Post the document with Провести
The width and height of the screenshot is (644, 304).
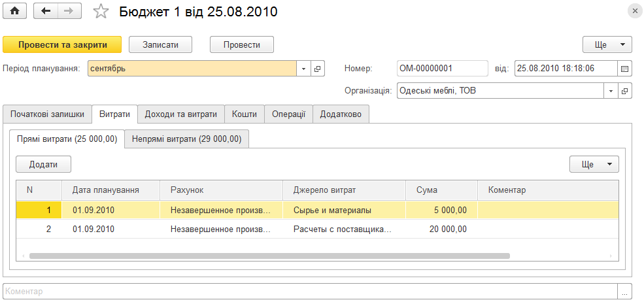coord(242,44)
